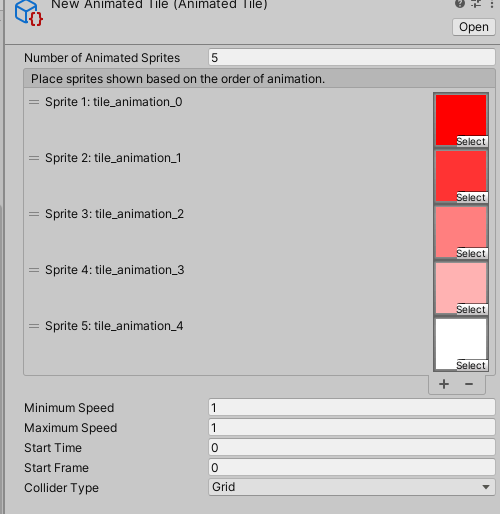The height and width of the screenshot is (514, 500).
Task: Grab the drag handle for Sprite 3
Action: click(x=34, y=214)
